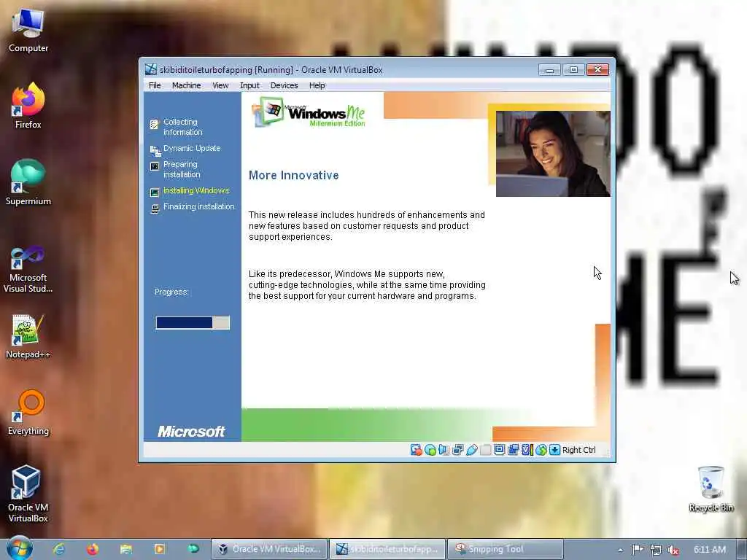Open the Machine menu
The width and height of the screenshot is (747, 560).
coord(186,85)
